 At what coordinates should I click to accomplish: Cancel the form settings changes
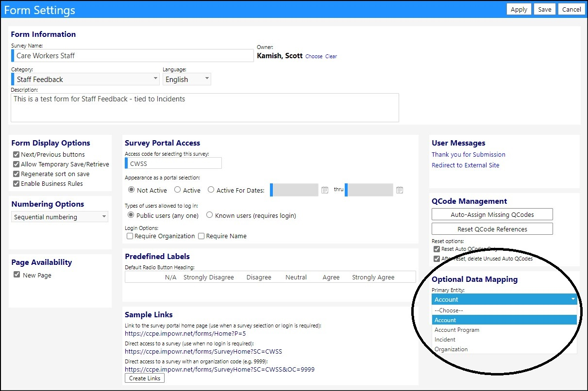(x=571, y=9)
